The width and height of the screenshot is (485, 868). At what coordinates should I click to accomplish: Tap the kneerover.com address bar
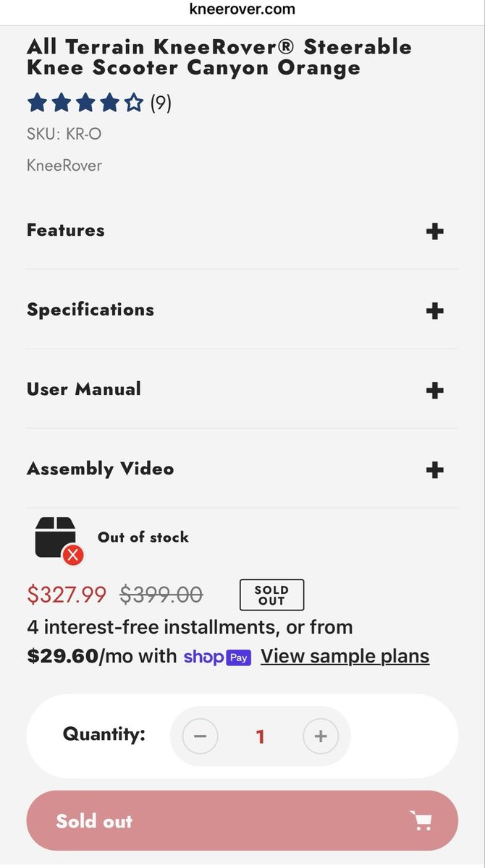click(x=242, y=9)
